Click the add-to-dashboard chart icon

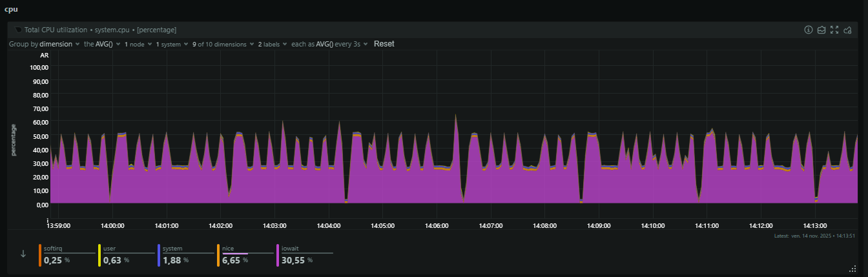coord(847,30)
